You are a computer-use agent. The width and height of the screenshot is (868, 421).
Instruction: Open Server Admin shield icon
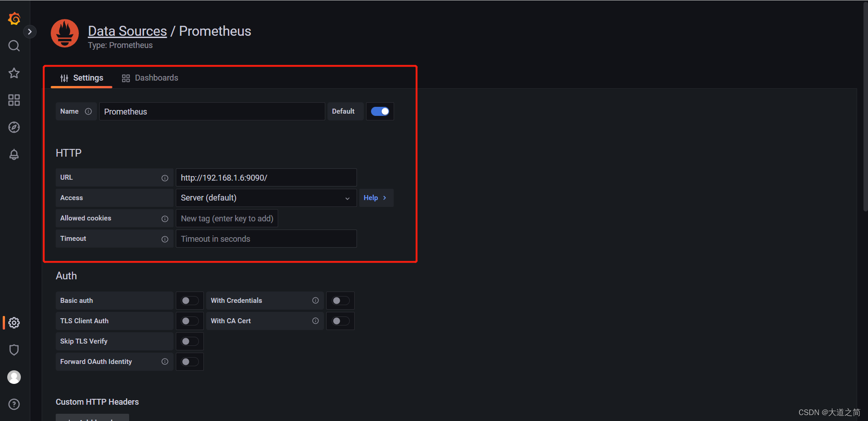click(14, 349)
